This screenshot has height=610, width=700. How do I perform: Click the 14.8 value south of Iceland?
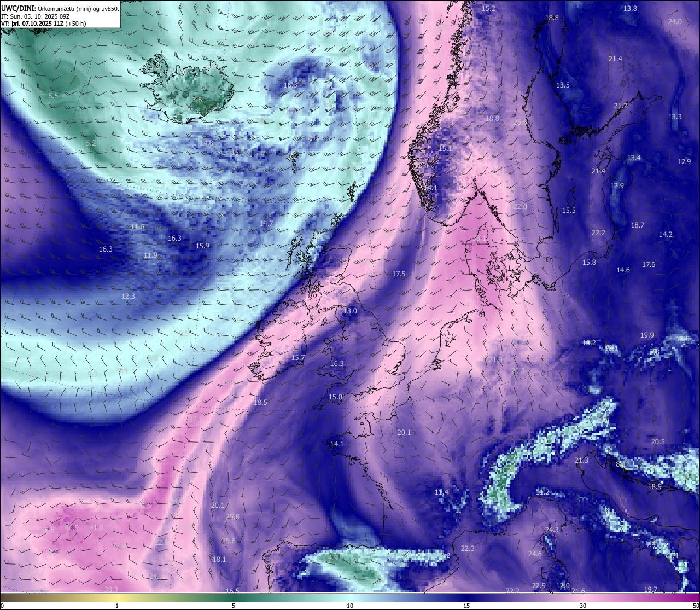(x=206, y=143)
